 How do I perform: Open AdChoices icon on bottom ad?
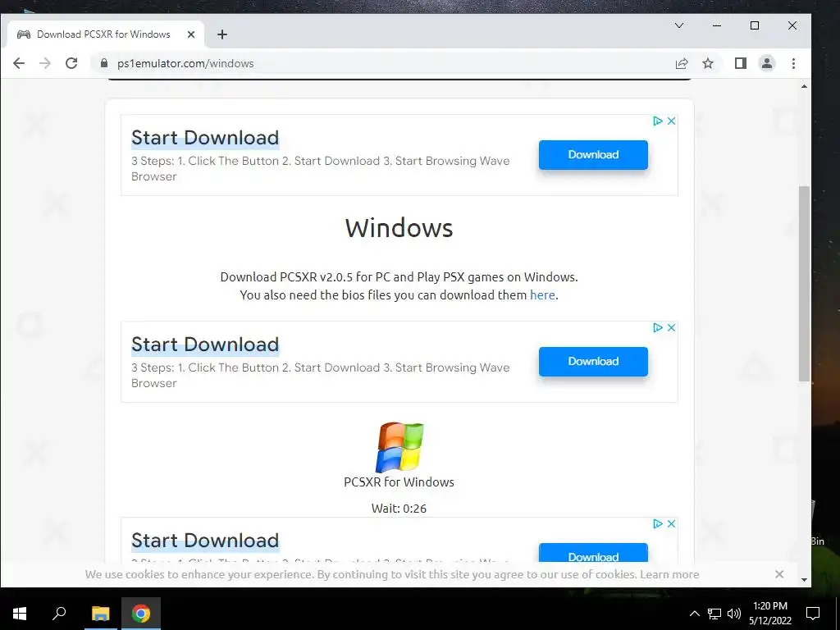658,524
